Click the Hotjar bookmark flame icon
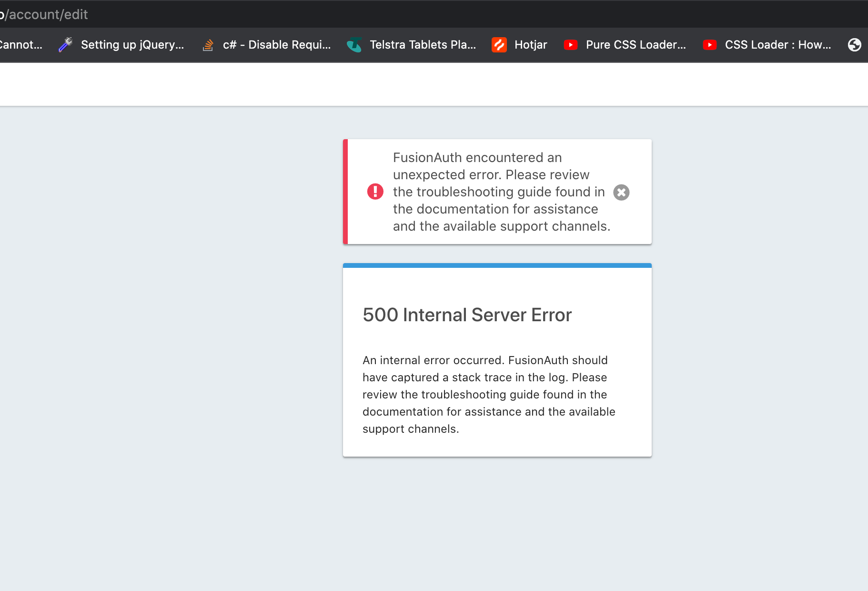868x591 pixels. click(x=499, y=45)
